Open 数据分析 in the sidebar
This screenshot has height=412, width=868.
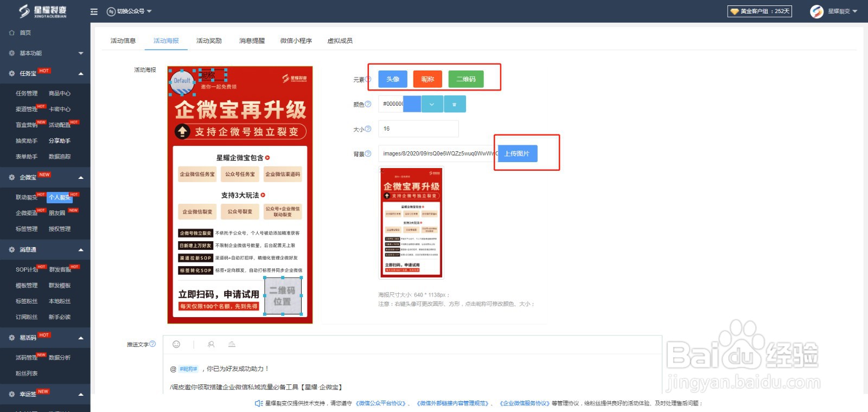60,358
